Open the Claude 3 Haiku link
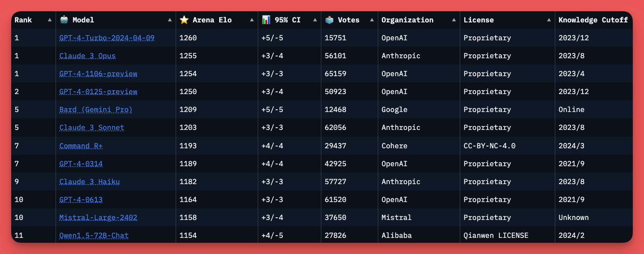Screen dimensions: 644x254 click(90, 182)
